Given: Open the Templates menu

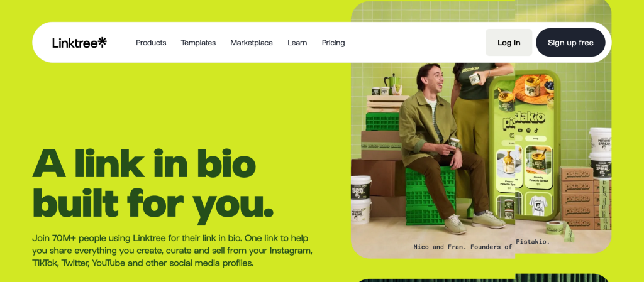Looking at the screenshot, I should tap(198, 43).
